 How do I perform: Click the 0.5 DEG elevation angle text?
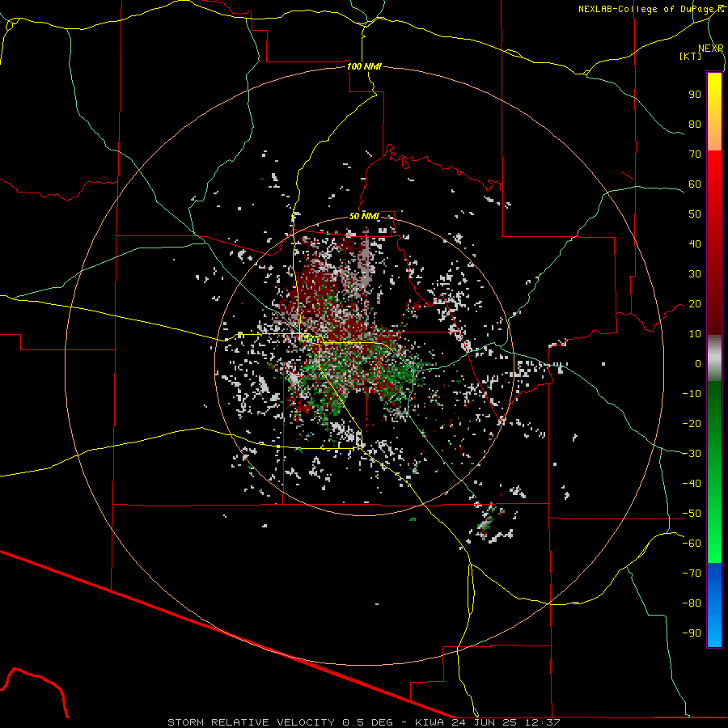click(368, 722)
